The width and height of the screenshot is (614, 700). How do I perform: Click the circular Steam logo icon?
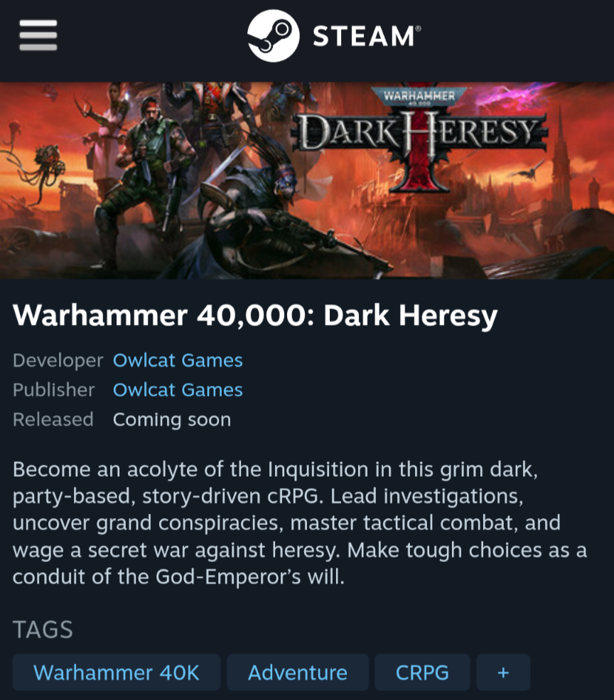click(274, 36)
